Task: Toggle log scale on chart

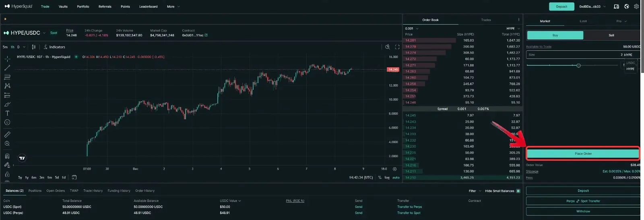Action: [387, 178]
